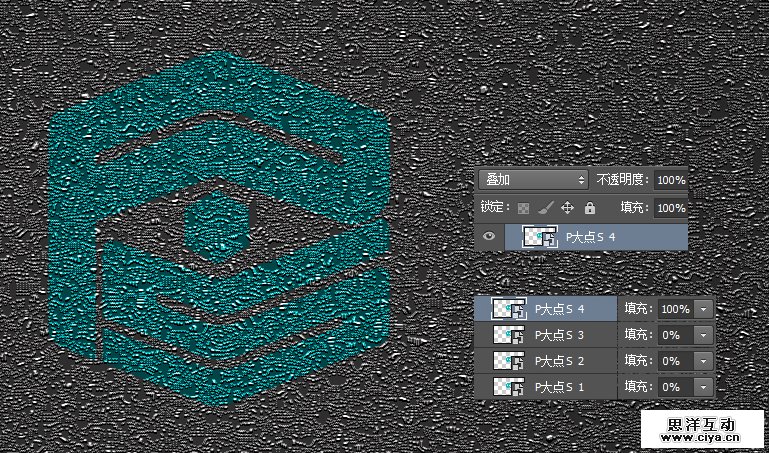Screen dimensions: 769x453
Task: Hide the P大点S 4 layer with eye icon
Action: coord(491,237)
